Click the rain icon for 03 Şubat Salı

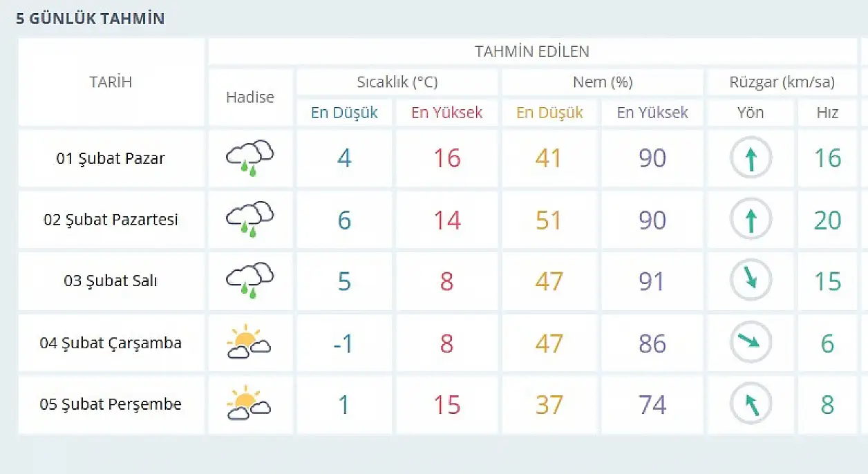point(249,281)
